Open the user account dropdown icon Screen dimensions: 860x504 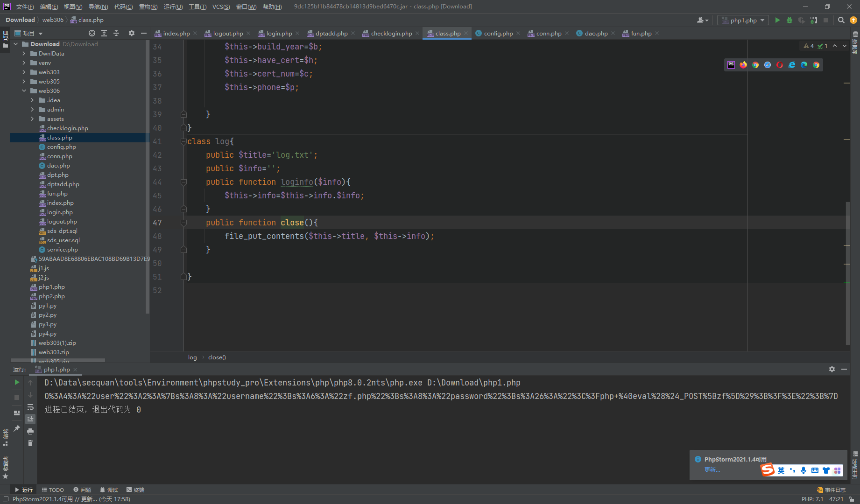click(703, 20)
